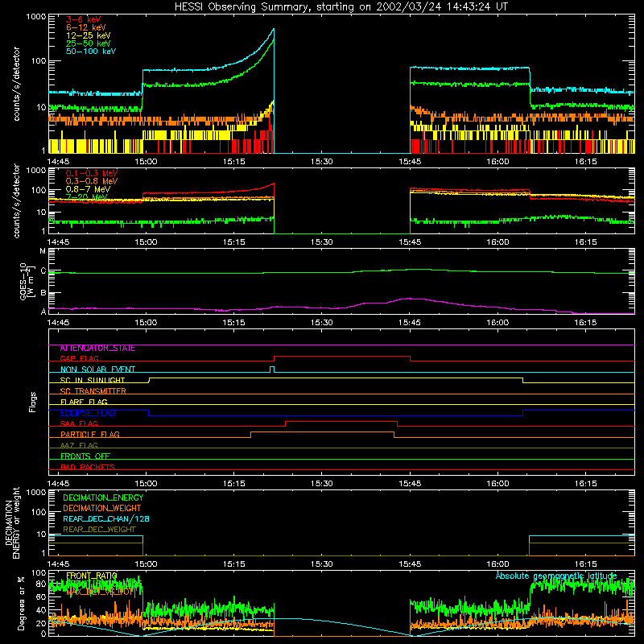The width and height of the screenshot is (644, 644).
Task: Select the ECLIPSE_FLAG label
Action: click(88, 413)
